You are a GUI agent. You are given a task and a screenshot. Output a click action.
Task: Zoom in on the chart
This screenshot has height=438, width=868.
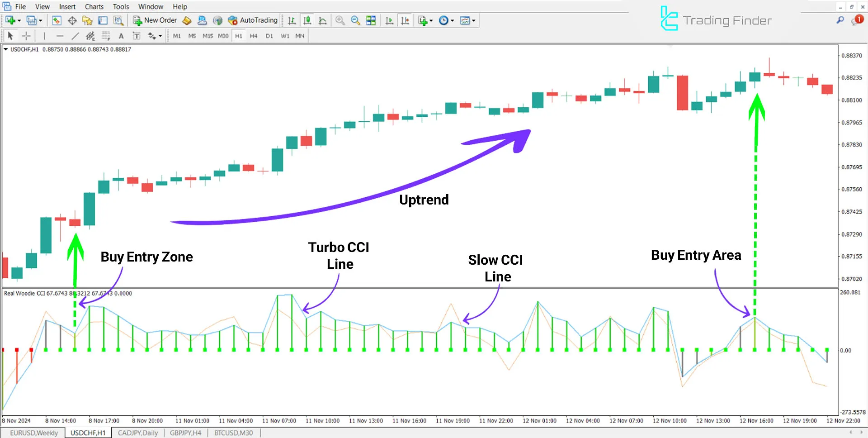click(x=340, y=20)
